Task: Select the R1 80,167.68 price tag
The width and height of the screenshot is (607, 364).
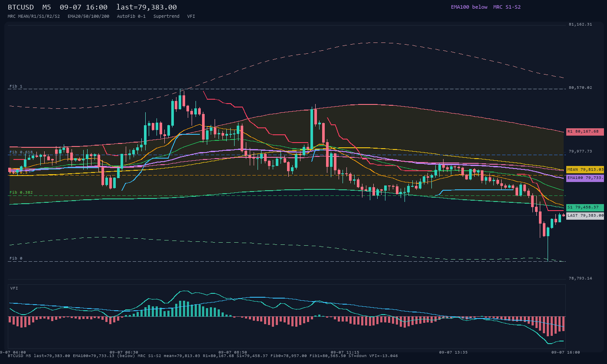Action: (x=585, y=132)
